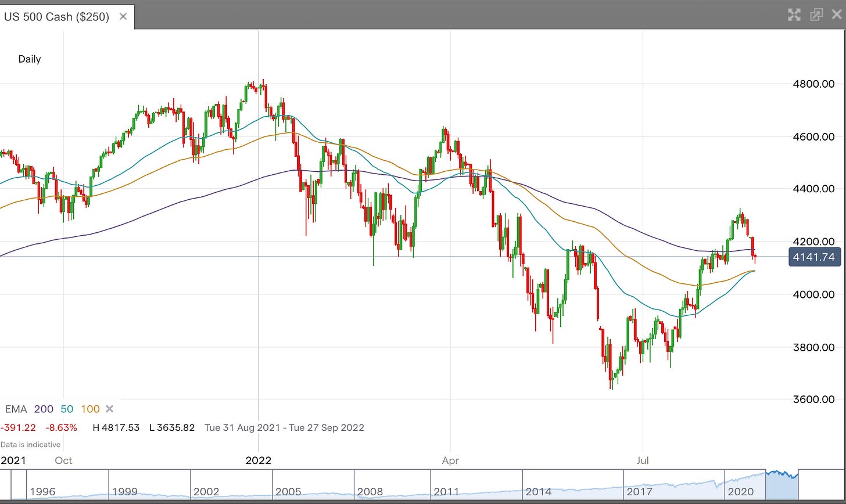Click the L 3635.82 low value
Image resolution: width=846 pixels, height=504 pixels.
click(171, 427)
